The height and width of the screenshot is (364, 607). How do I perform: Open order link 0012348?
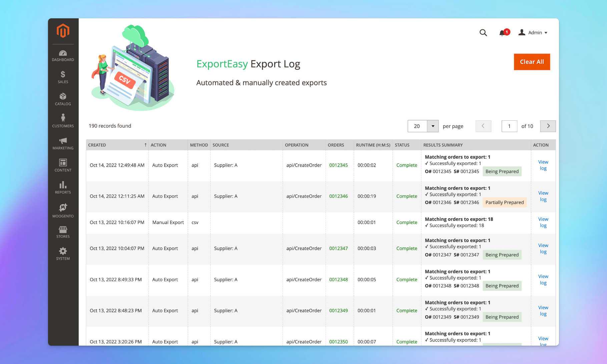(339, 279)
